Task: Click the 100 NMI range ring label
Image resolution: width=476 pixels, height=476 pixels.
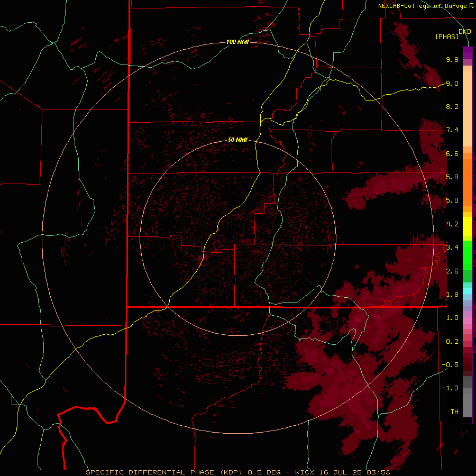Action: pos(237,42)
